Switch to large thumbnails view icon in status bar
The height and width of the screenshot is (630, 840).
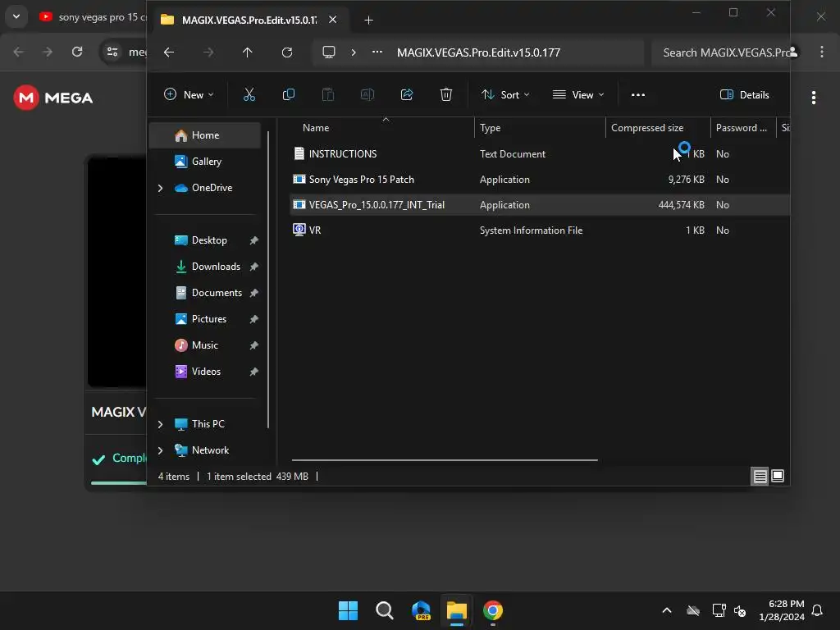[x=778, y=476]
